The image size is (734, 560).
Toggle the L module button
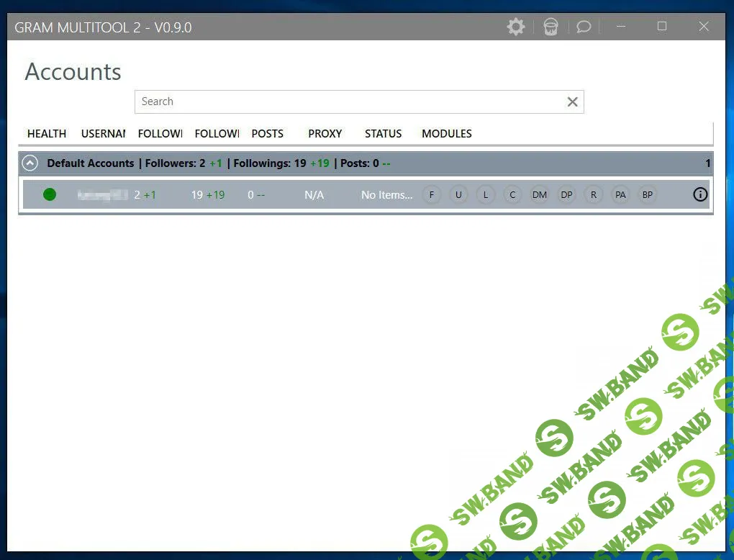486,194
